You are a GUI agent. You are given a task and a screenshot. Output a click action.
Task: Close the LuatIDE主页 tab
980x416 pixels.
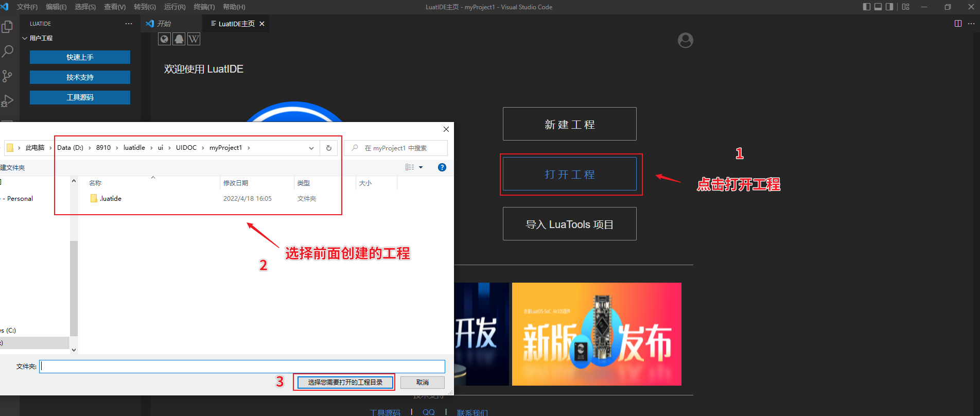[x=262, y=24]
